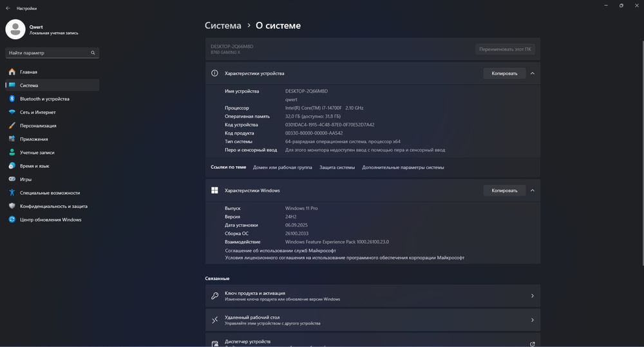Open Ключ продукта и активация via its chevron

533,295
